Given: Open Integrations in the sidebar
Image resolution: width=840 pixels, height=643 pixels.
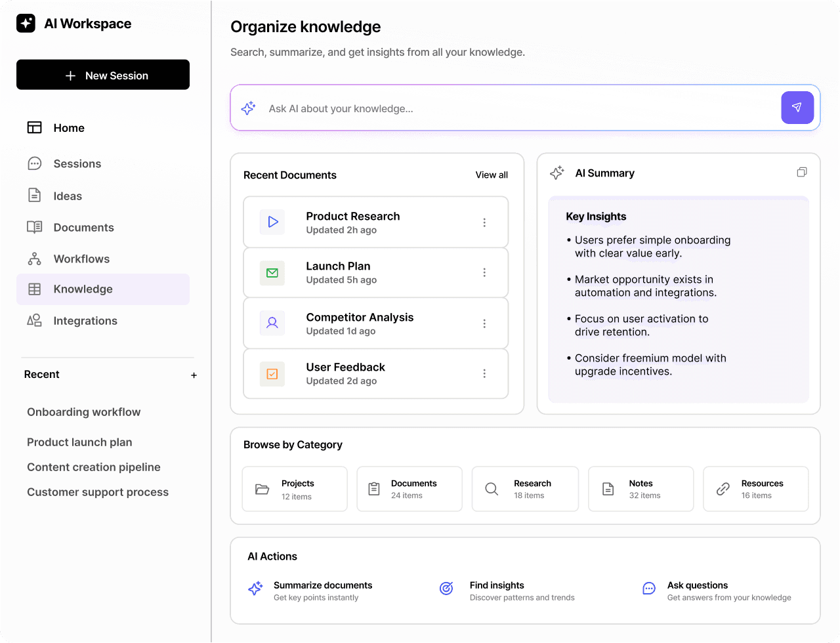Looking at the screenshot, I should [x=103, y=321].
